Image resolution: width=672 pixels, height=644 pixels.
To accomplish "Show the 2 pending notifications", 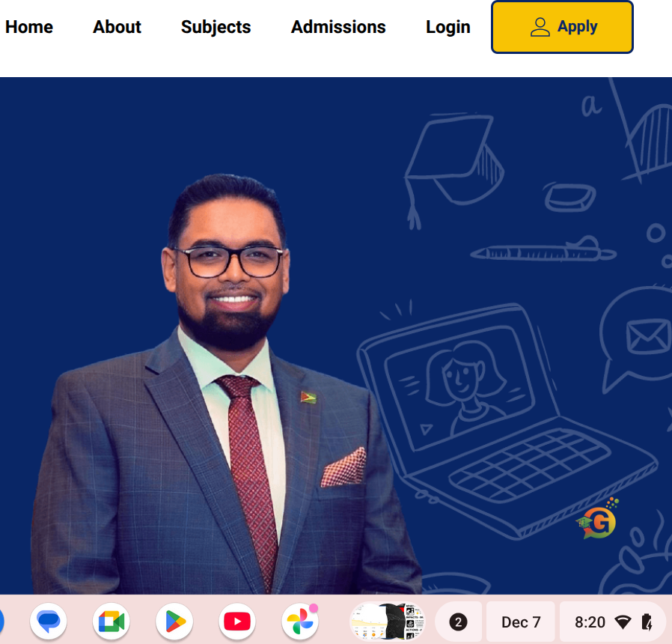I will pos(458,622).
